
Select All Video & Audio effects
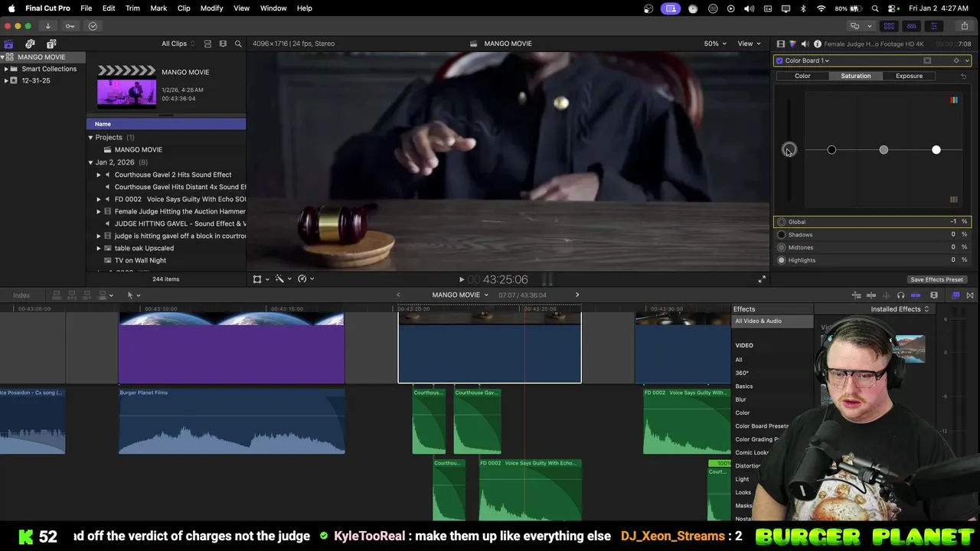[x=773, y=321]
